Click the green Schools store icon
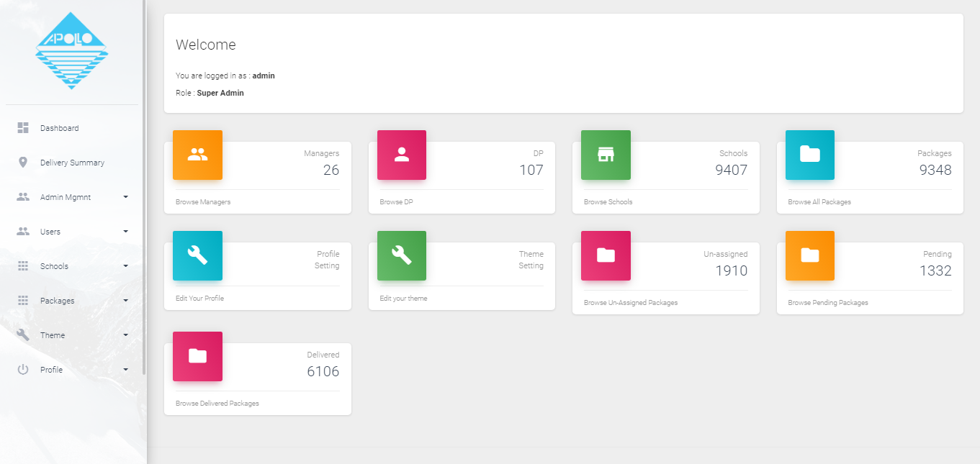The image size is (980, 464). pos(606,155)
